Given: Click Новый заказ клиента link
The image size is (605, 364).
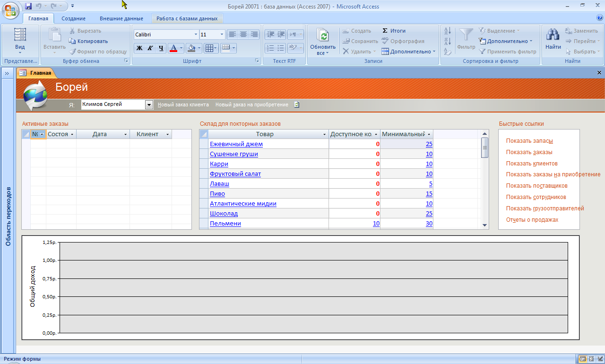Looking at the screenshot, I should [183, 104].
